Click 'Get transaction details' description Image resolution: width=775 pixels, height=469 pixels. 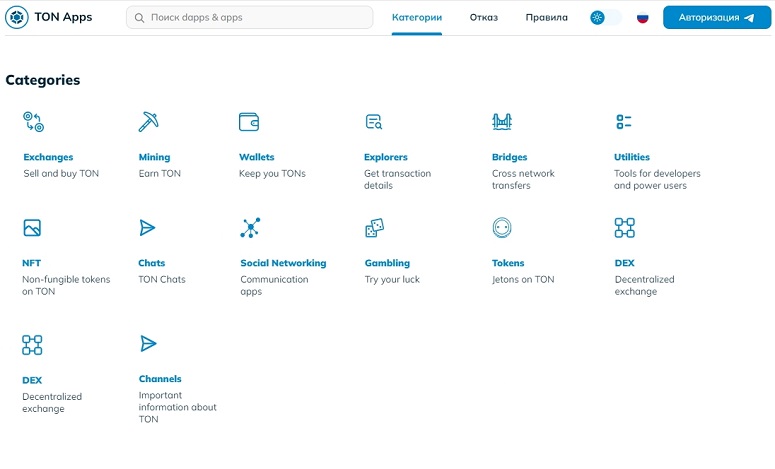[397, 179]
